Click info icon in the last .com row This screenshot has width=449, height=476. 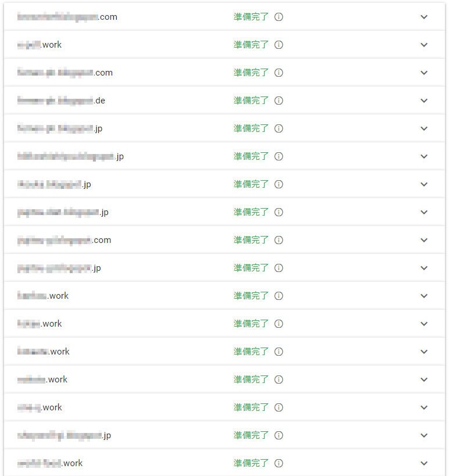click(x=278, y=240)
